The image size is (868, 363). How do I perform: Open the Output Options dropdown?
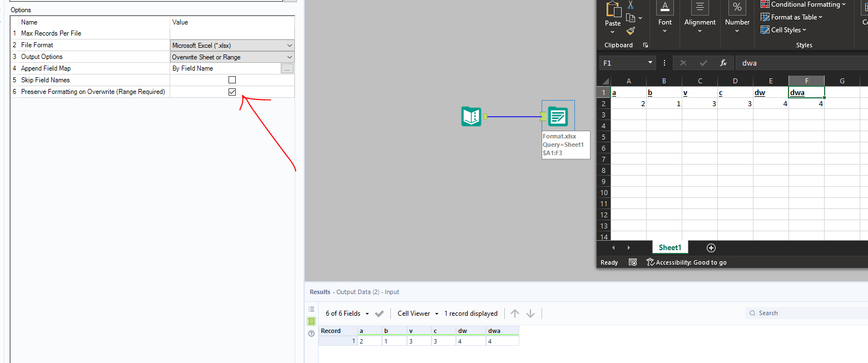pyautogui.click(x=232, y=56)
